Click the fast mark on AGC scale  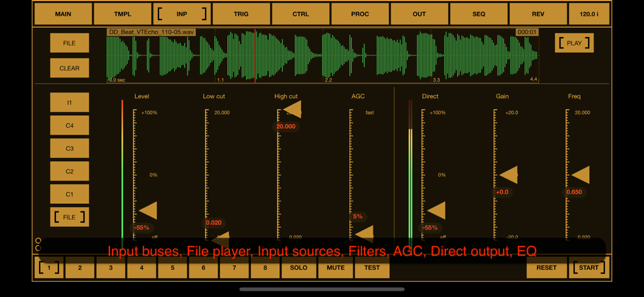click(370, 113)
